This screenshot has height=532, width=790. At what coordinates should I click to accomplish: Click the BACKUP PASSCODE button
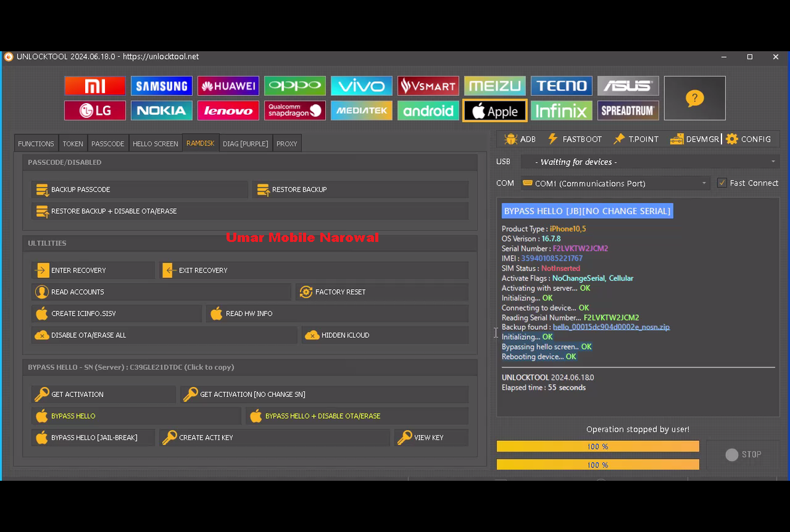tap(140, 190)
